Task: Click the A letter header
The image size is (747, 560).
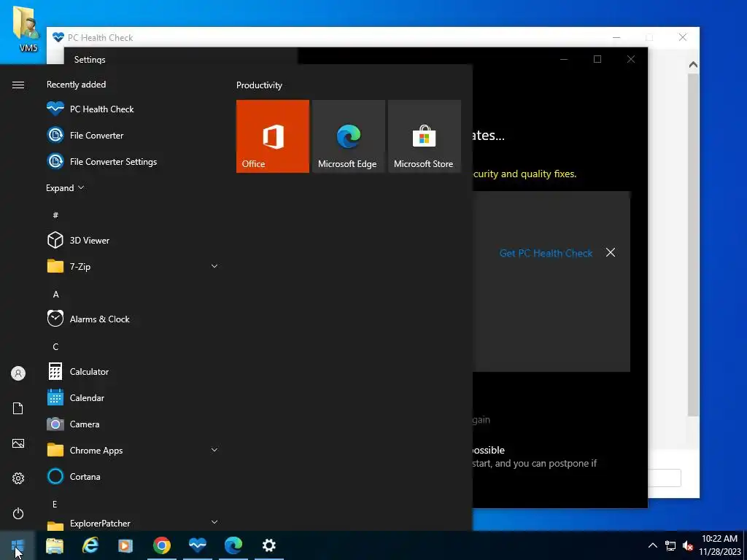Action: click(55, 295)
